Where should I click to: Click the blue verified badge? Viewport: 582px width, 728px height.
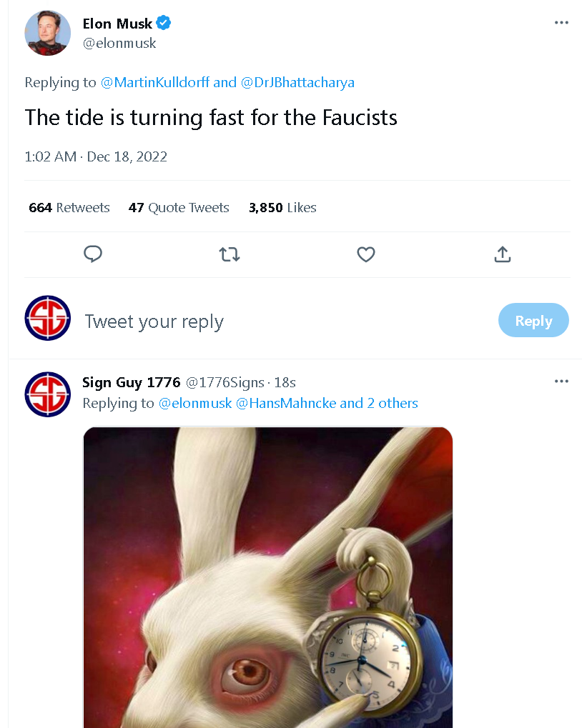click(164, 23)
